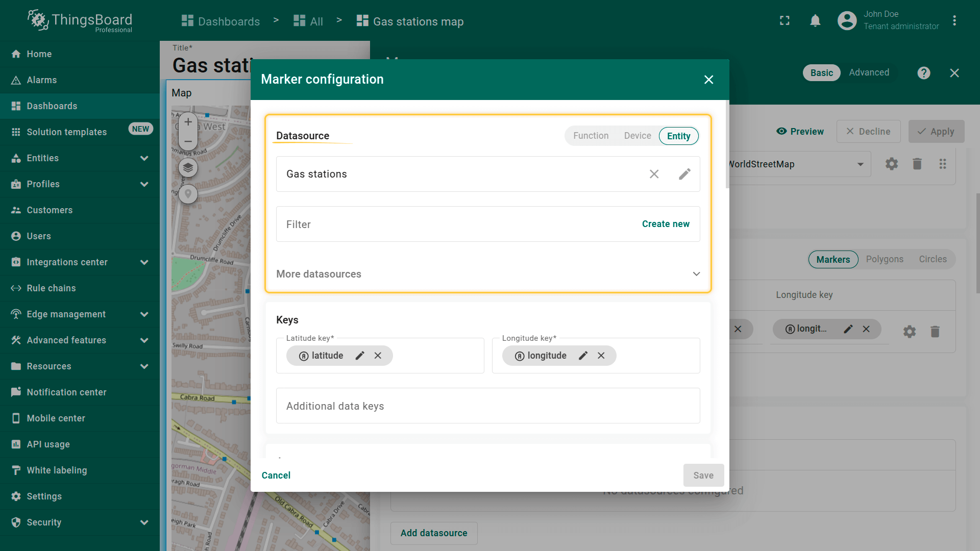Open the map provider dropdown
980x551 pixels.
860,164
